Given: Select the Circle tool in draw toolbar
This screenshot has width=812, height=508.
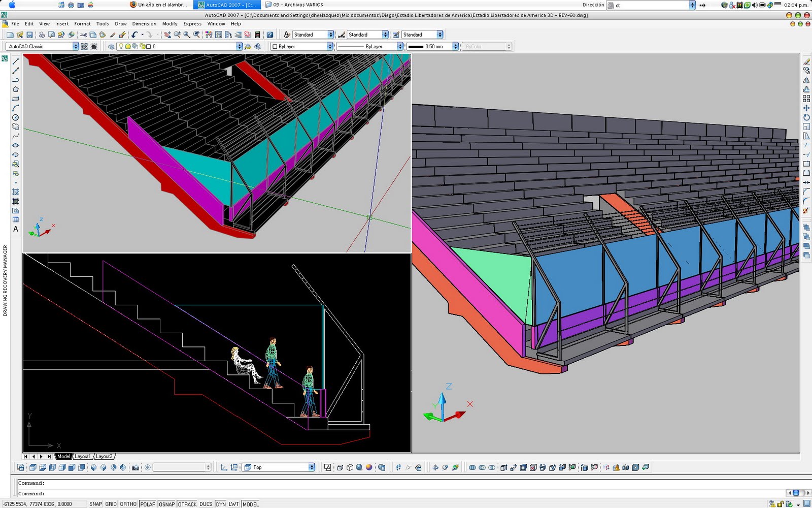Looking at the screenshot, I should [x=16, y=117].
